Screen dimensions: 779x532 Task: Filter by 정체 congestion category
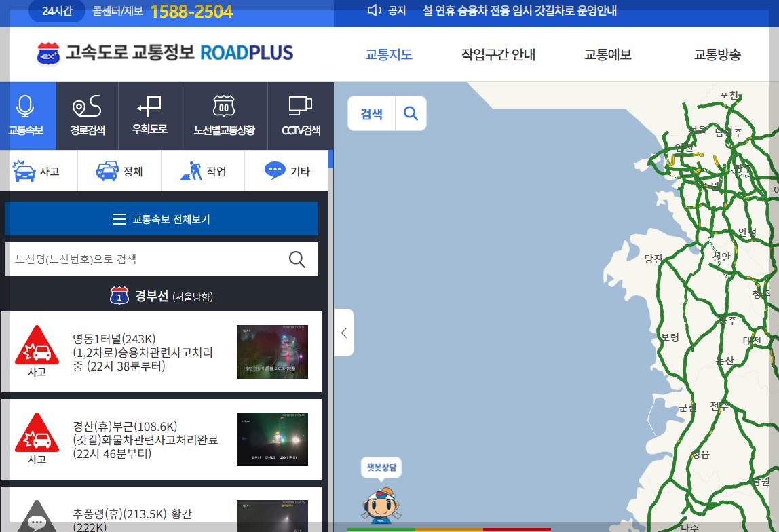119,171
